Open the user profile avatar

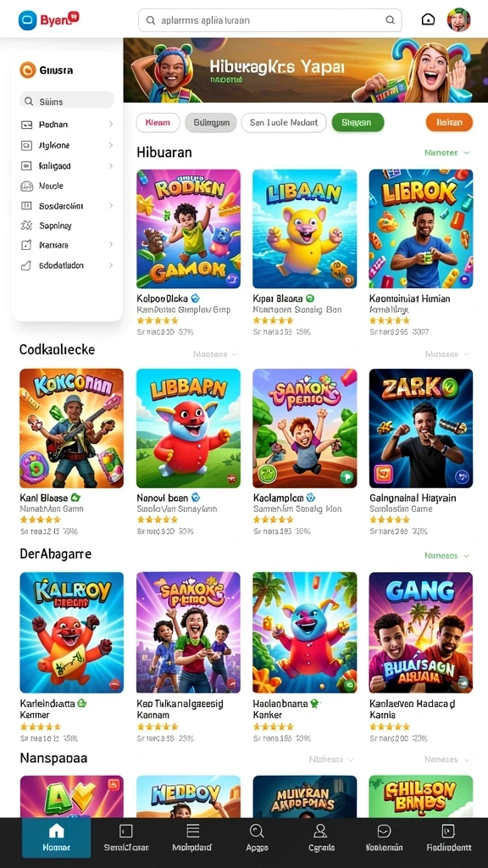point(458,19)
